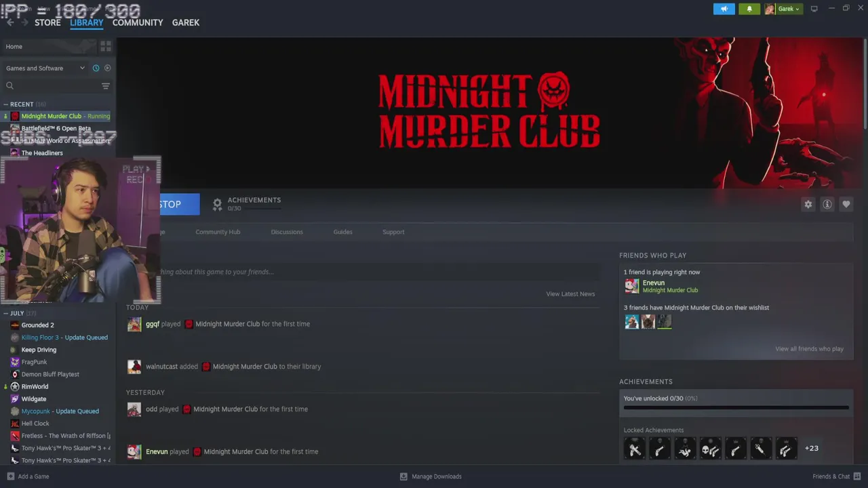Open third wishlist friend avatar
Image resolution: width=868 pixels, height=488 pixels.
coord(665,322)
